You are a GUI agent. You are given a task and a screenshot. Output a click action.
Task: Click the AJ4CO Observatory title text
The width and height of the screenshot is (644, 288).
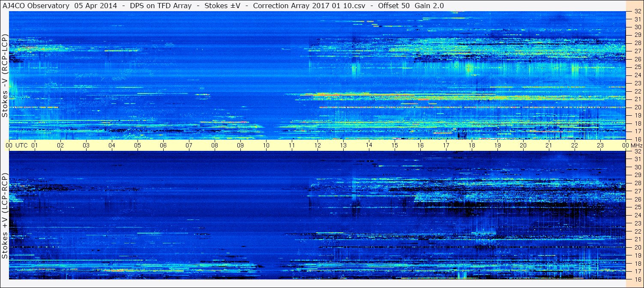click(x=36, y=6)
